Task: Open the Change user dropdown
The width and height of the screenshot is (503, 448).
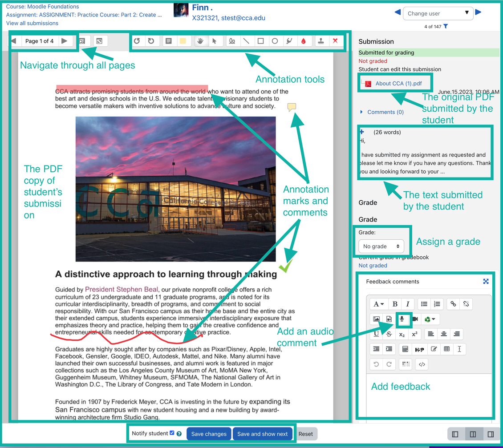Action: point(438,13)
